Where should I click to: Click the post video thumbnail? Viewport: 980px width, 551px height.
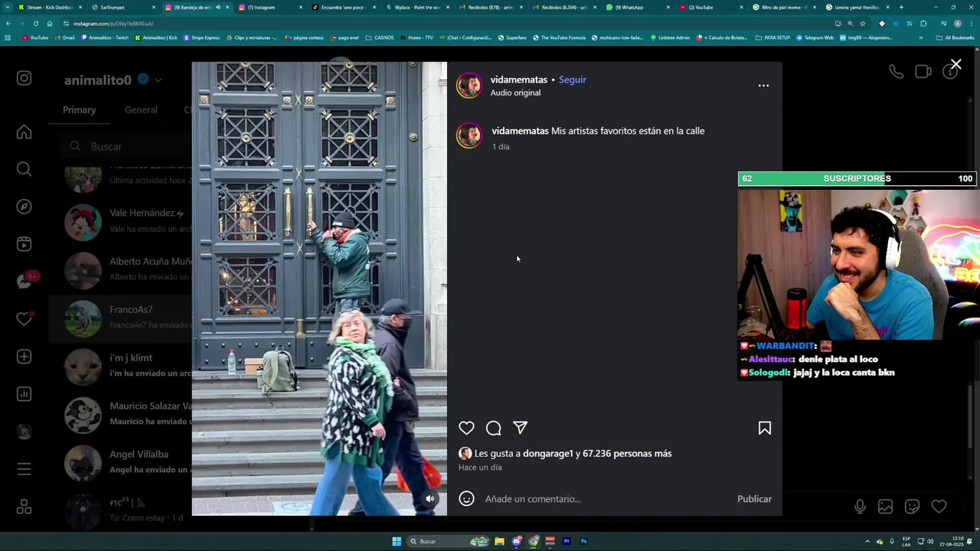319,289
